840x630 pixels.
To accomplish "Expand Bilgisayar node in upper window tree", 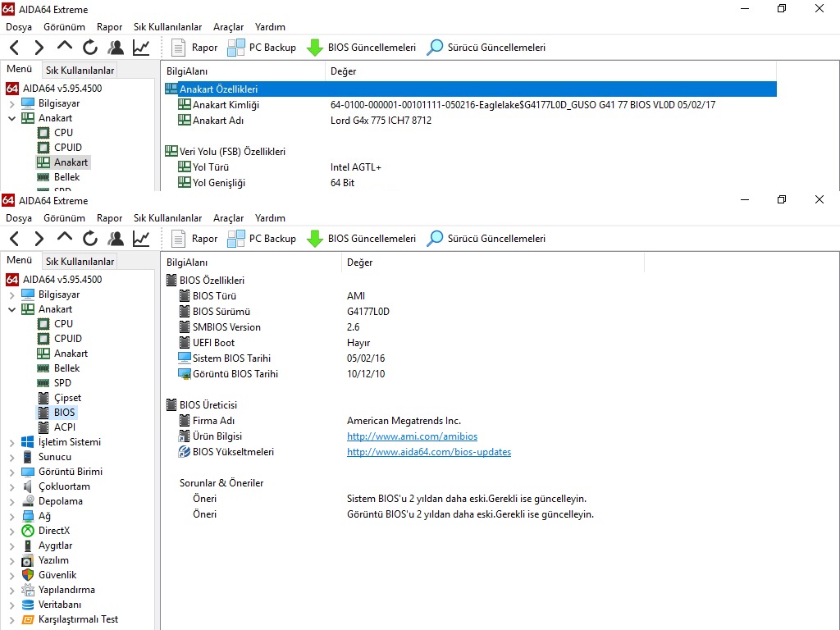I will (x=11, y=103).
